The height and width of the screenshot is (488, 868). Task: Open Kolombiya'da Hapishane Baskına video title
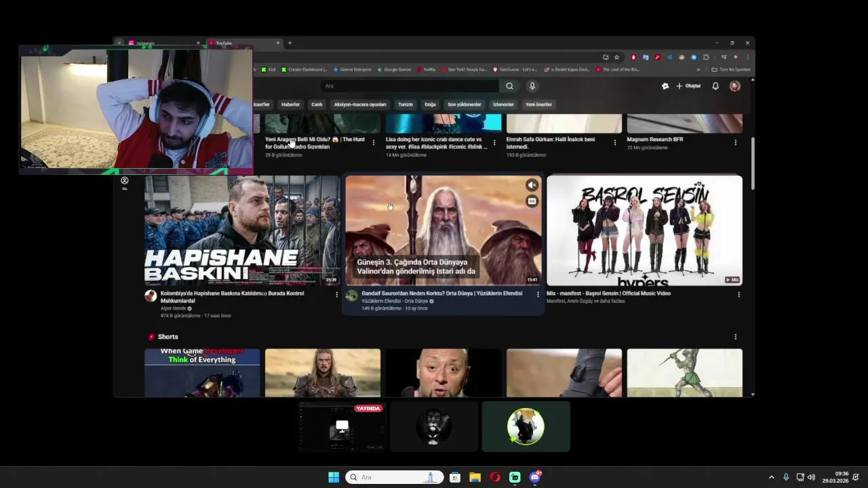(x=232, y=297)
